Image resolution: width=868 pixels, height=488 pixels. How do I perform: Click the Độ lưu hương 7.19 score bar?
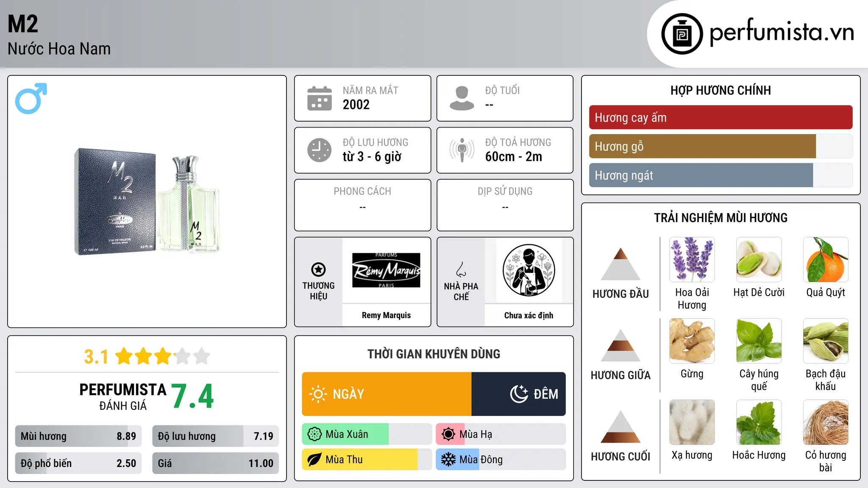[216, 436]
